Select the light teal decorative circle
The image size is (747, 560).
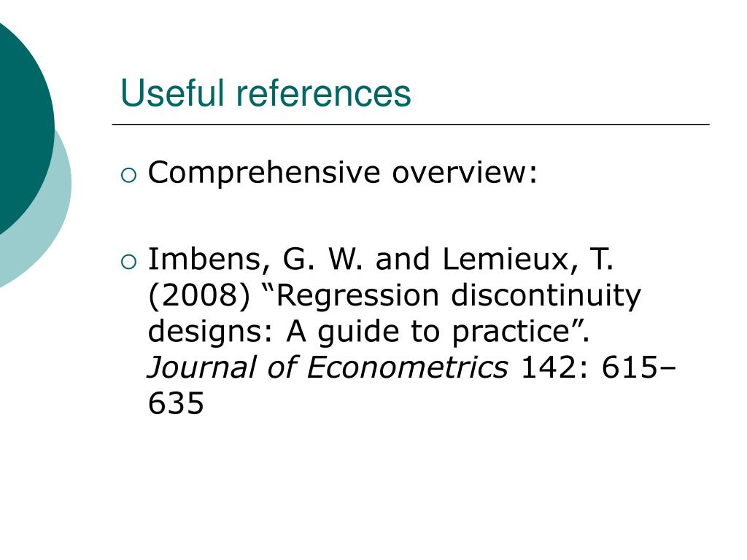[36, 209]
